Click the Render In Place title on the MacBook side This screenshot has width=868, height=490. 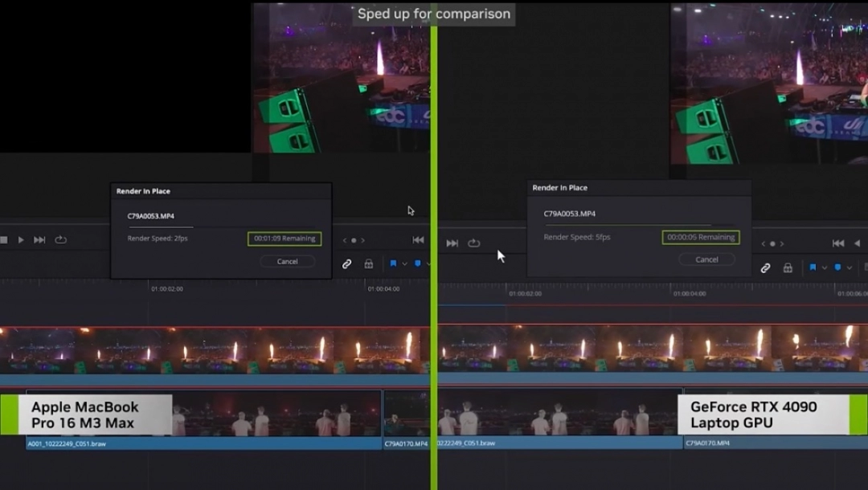click(143, 191)
